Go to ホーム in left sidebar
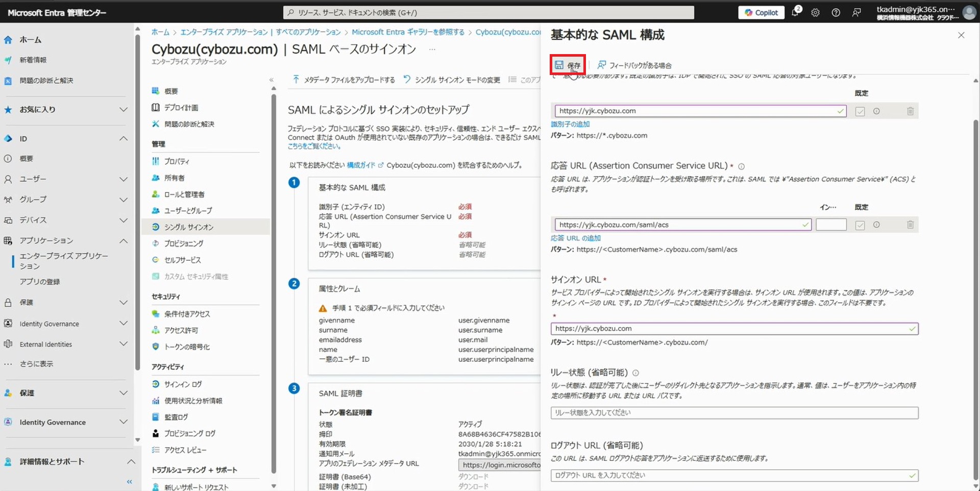This screenshot has width=980, height=491. (x=31, y=39)
